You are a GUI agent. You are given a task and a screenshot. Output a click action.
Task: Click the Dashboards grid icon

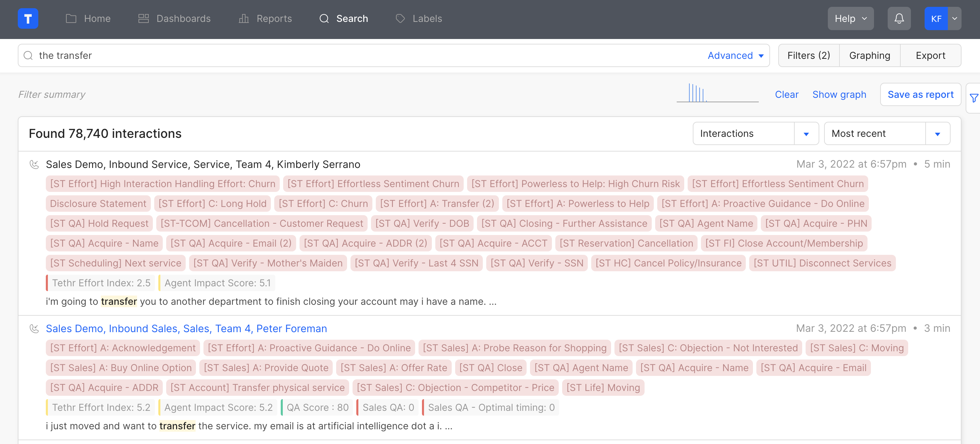coord(143,18)
